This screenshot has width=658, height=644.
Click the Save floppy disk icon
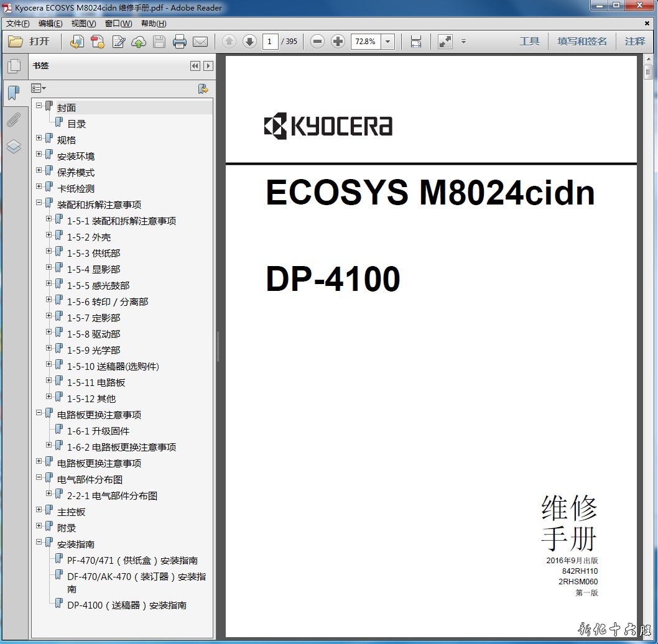(x=159, y=42)
